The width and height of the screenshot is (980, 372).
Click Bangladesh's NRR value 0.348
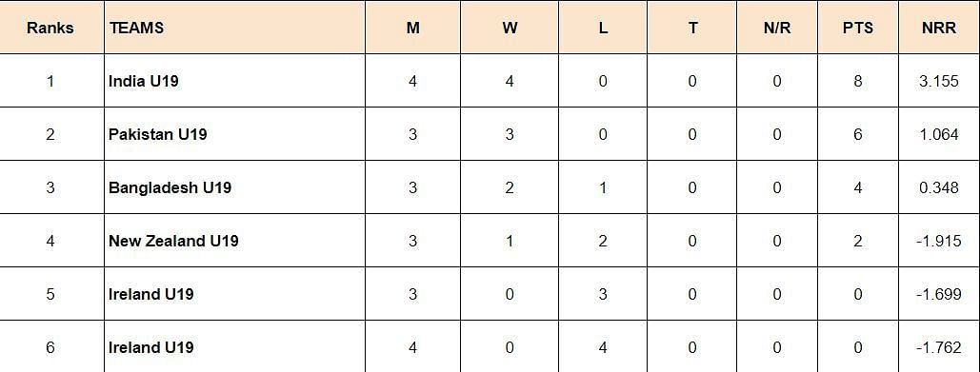(x=939, y=187)
